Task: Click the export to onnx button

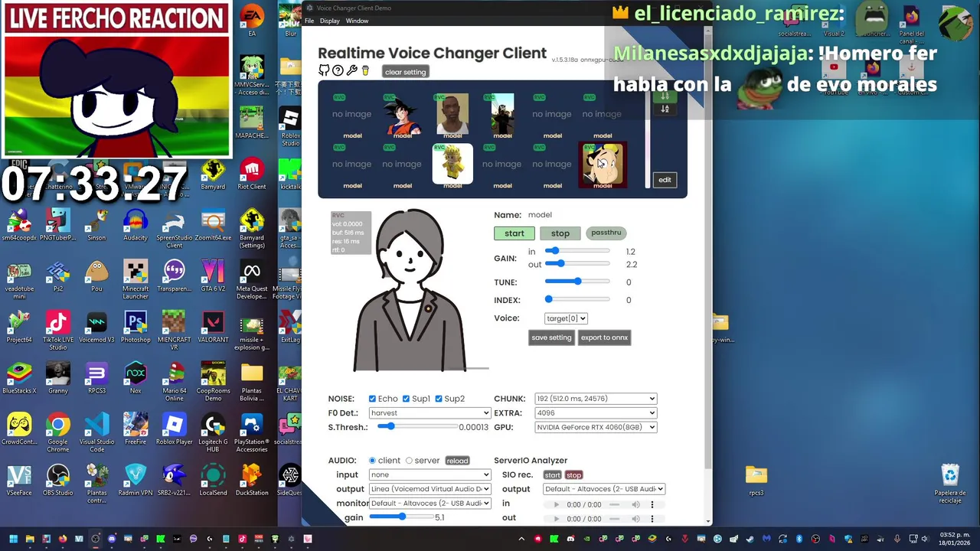Action: click(x=604, y=337)
